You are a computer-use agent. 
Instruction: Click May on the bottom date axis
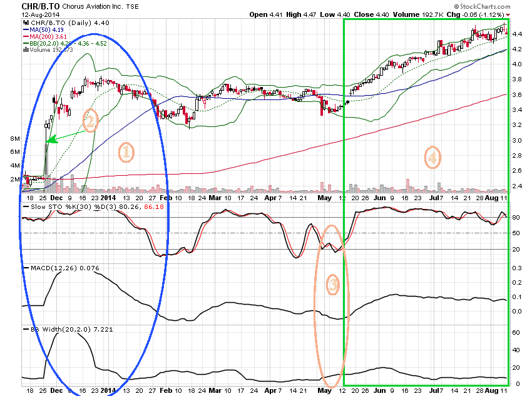pyautogui.click(x=324, y=390)
